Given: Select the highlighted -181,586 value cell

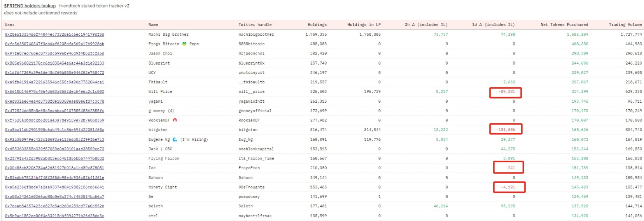Looking at the screenshot, I should pos(506,130).
